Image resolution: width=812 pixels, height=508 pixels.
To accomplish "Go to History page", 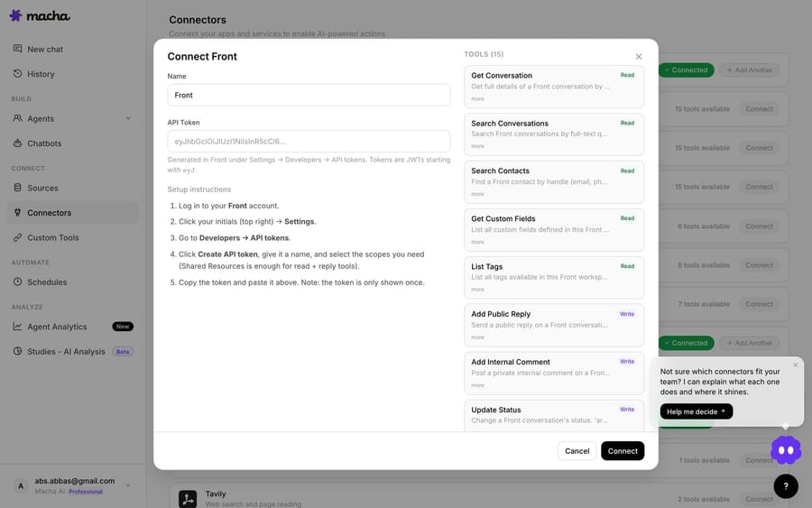I will (x=73, y=73).
